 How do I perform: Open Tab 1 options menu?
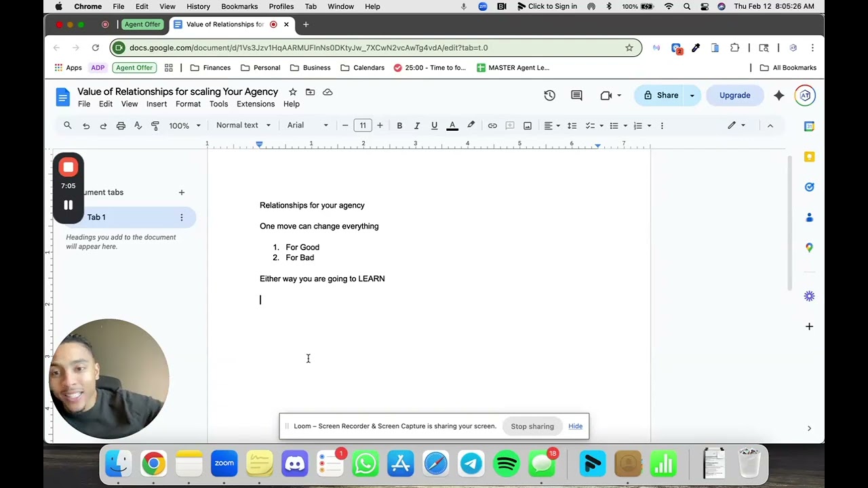tap(181, 218)
